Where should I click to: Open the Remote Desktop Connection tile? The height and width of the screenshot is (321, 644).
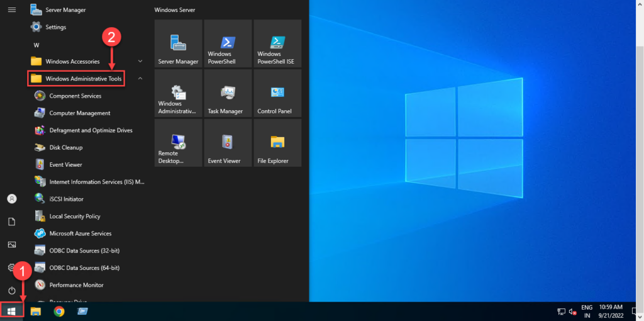point(178,143)
